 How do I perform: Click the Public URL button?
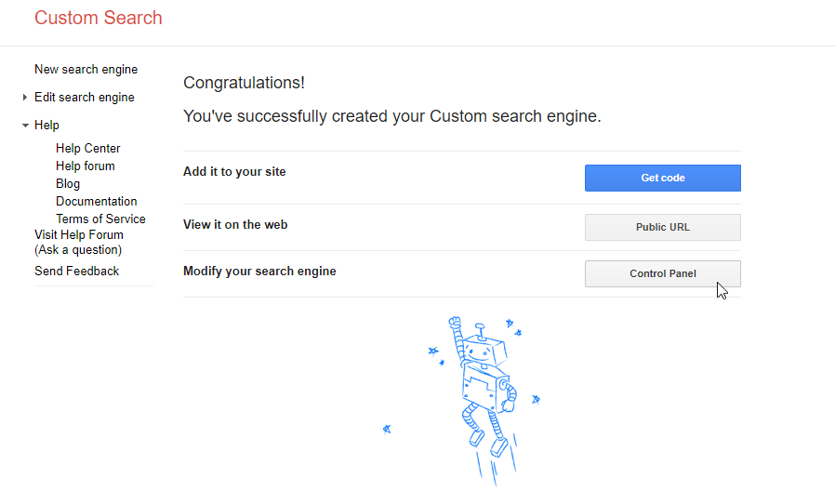[662, 228]
